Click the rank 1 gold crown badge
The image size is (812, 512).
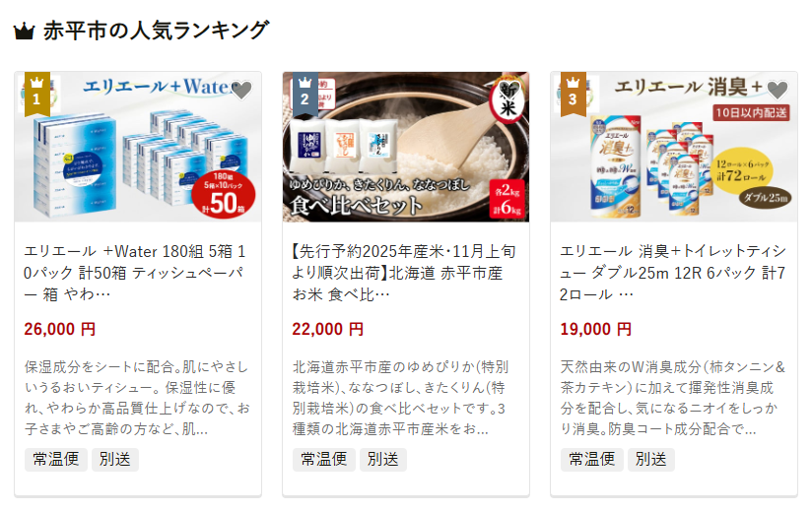click(x=37, y=94)
